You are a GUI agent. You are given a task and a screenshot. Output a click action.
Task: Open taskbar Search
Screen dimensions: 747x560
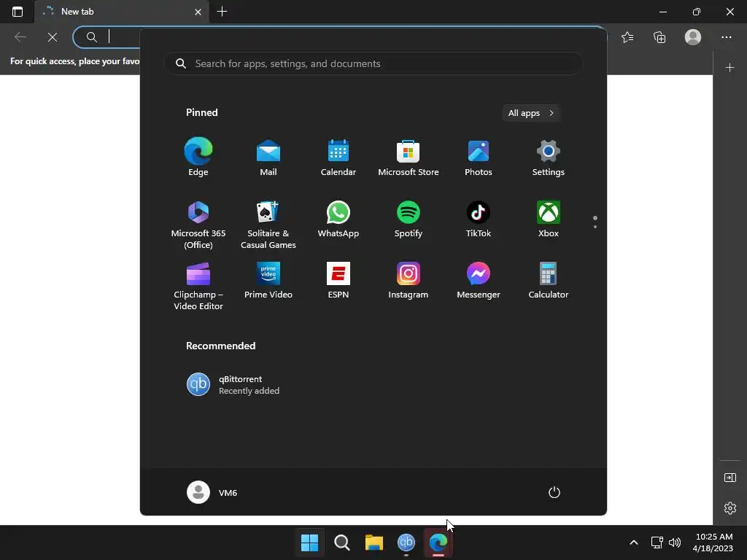point(341,542)
